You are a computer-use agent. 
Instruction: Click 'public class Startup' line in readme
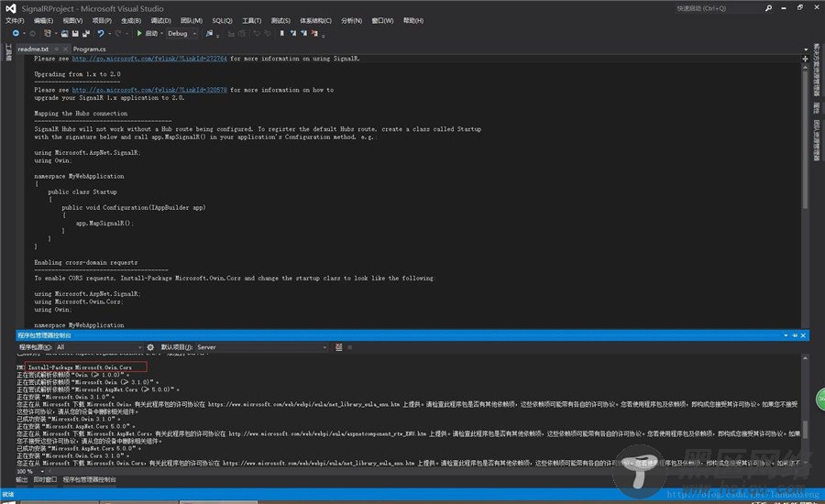pyautogui.click(x=82, y=192)
